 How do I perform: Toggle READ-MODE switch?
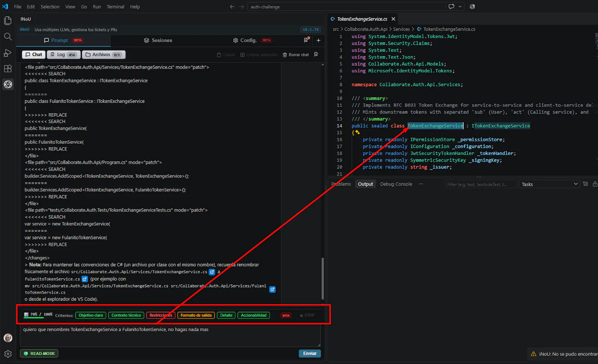pyautogui.click(x=39, y=354)
